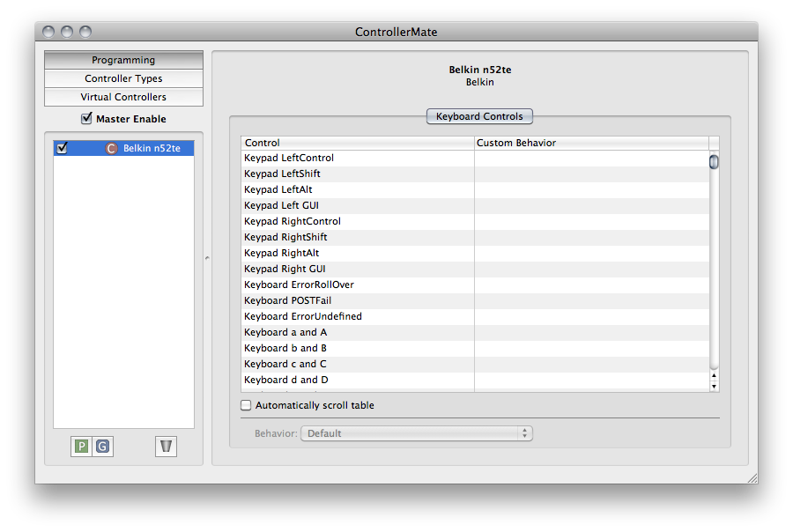Image resolution: width=793 pixels, height=532 pixels.
Task: Click the Control column header
Action: pyautogui.click(x=358, y=143)
